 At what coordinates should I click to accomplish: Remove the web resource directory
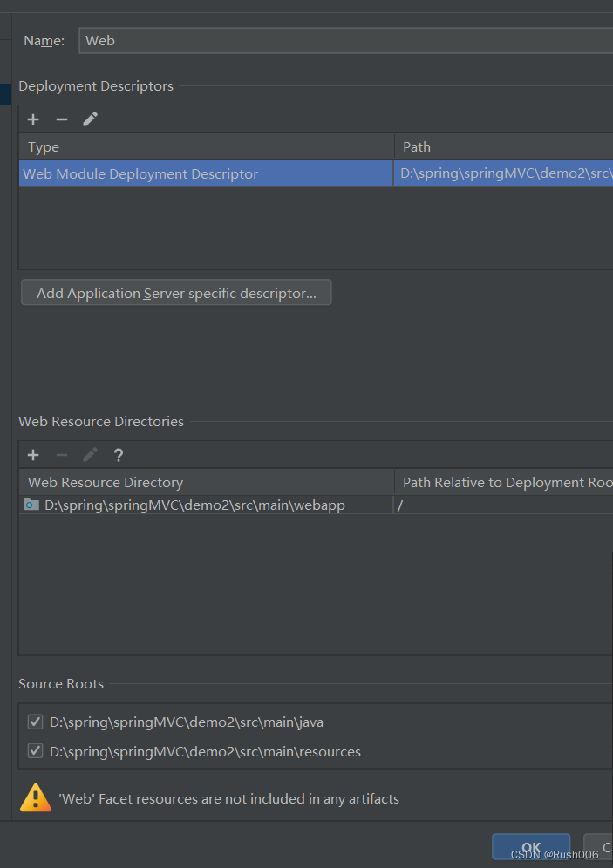pyautogui.click(x=61, y=455)
